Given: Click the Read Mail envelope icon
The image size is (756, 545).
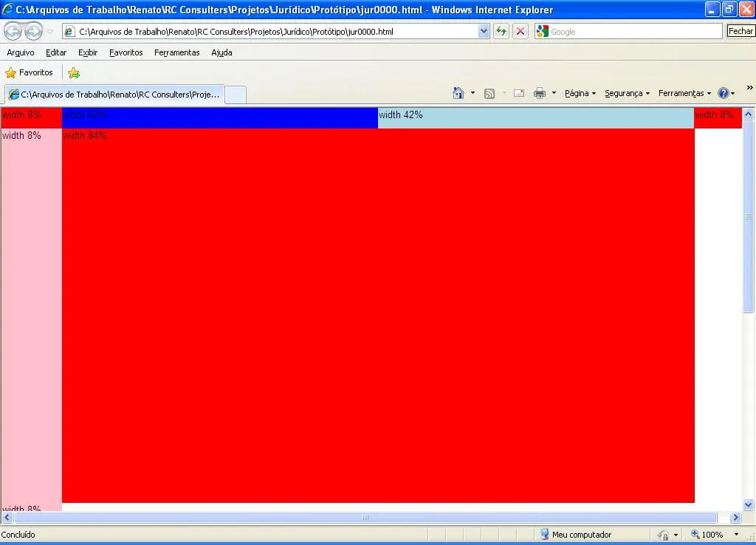Looking at the screenshot, I should click(x=519, y=94).
